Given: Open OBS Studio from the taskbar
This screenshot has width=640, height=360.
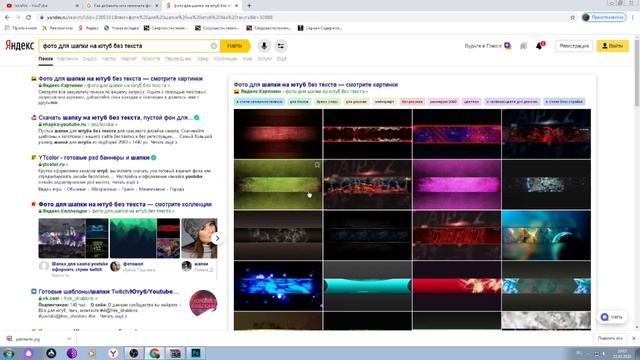Looking at the screenshot, I should tap(133, 353).
